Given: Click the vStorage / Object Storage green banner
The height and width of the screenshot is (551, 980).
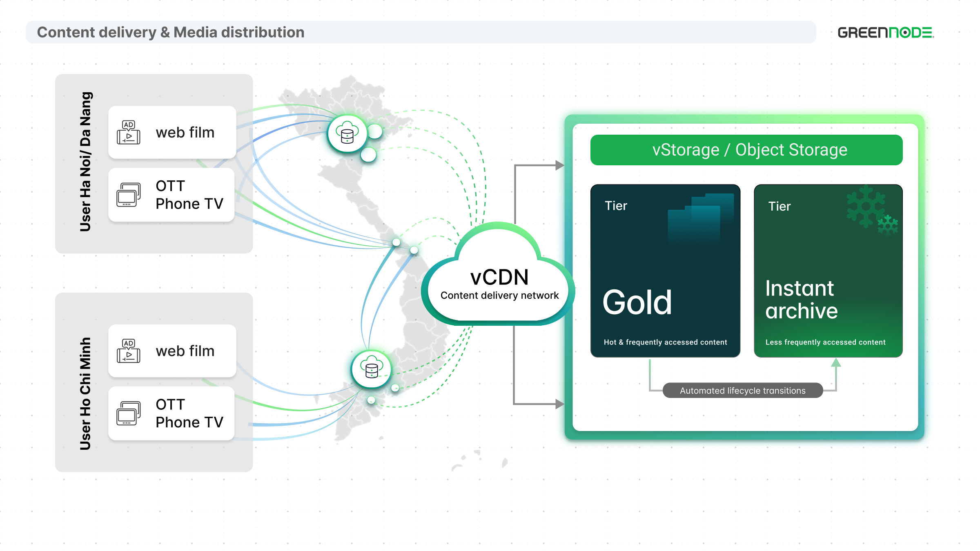Looking at the screenshot, I should tap(746, 150).
